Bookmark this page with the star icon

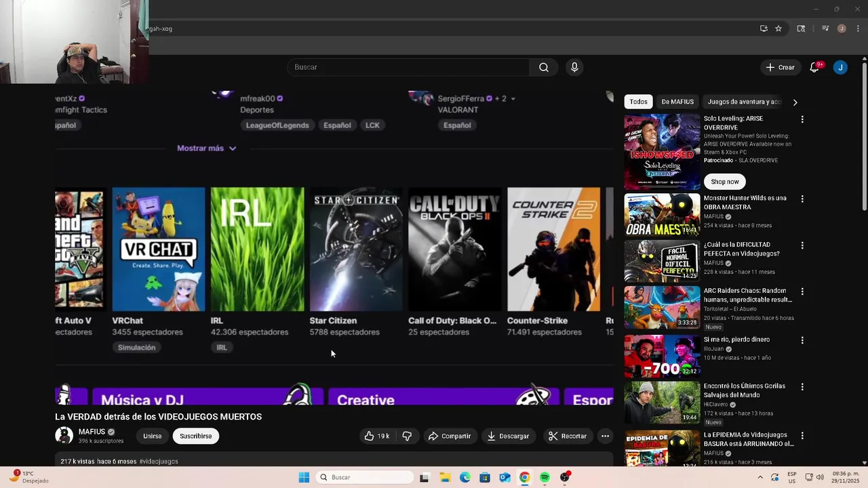[x=778, y=28]
